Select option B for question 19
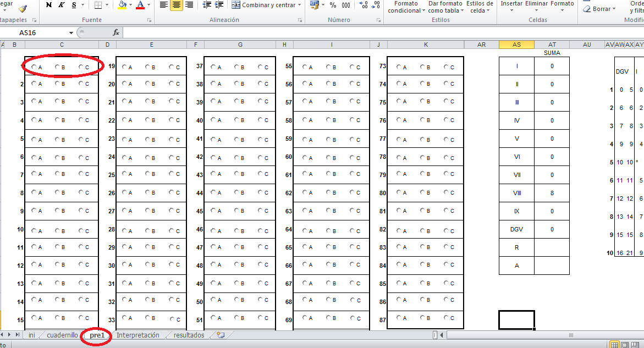This screenshot has width=644, height=348. [148, 67]
